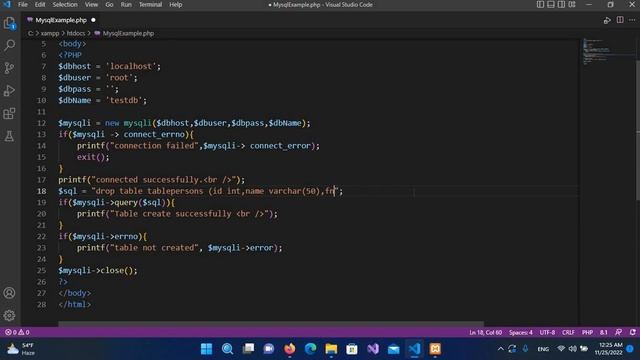Toggle bottom panel layout icon

pyautogui.click(x=551, y=4)
